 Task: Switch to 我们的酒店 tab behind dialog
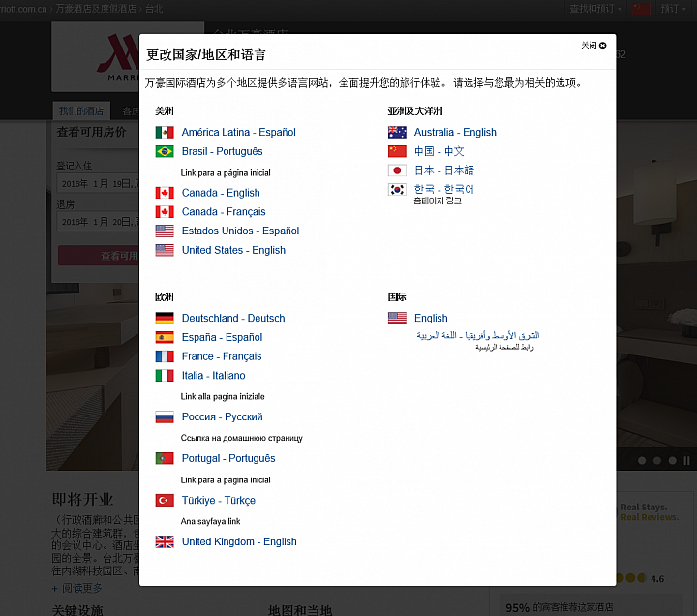[81, 110]
